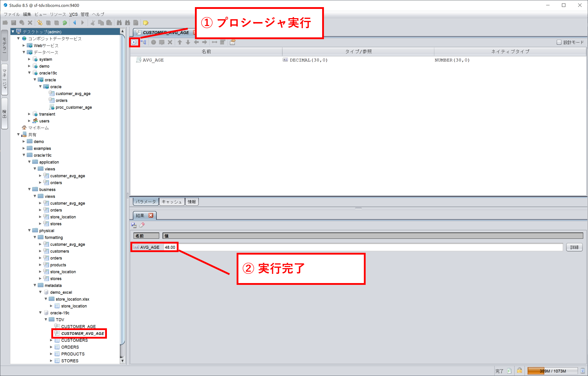Go back with blue left arrow
Screen dimensions: 588x376
74,23
